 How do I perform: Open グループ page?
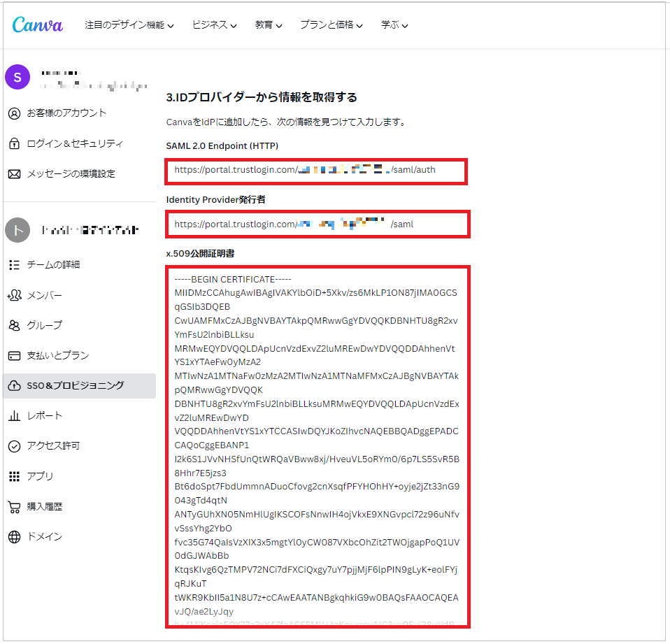(45, 325)
